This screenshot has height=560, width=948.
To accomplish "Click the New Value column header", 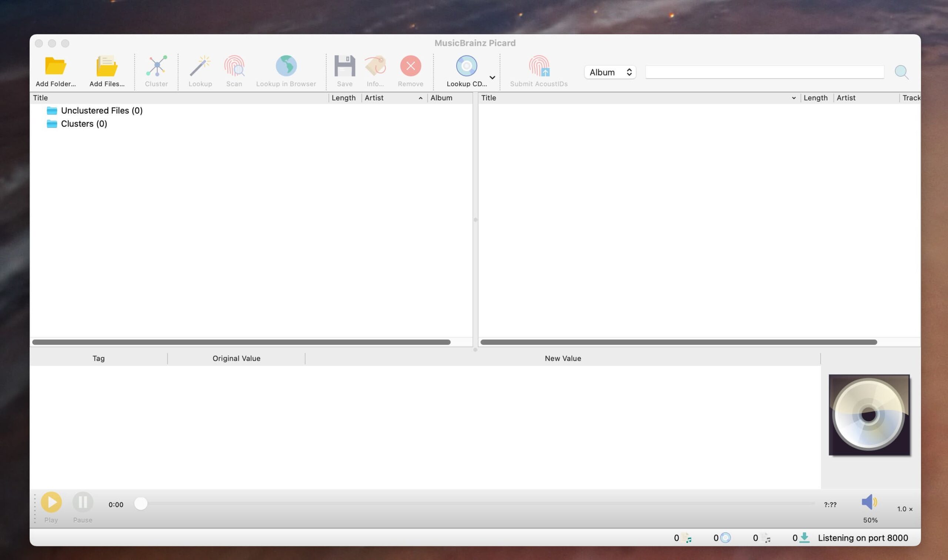I will pyautogui.click(x=563, y=359).
